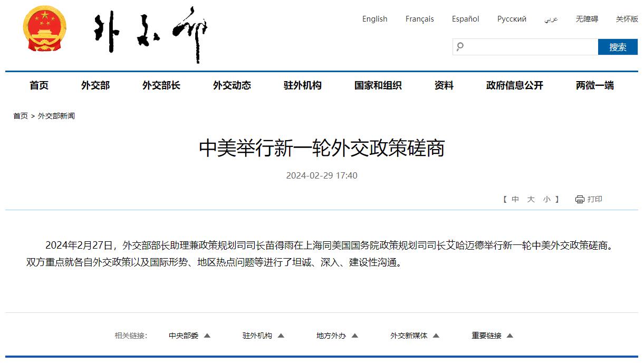644x364 pixels.
Task: Expand the 外交新媒体 links list
Action: 415,336
